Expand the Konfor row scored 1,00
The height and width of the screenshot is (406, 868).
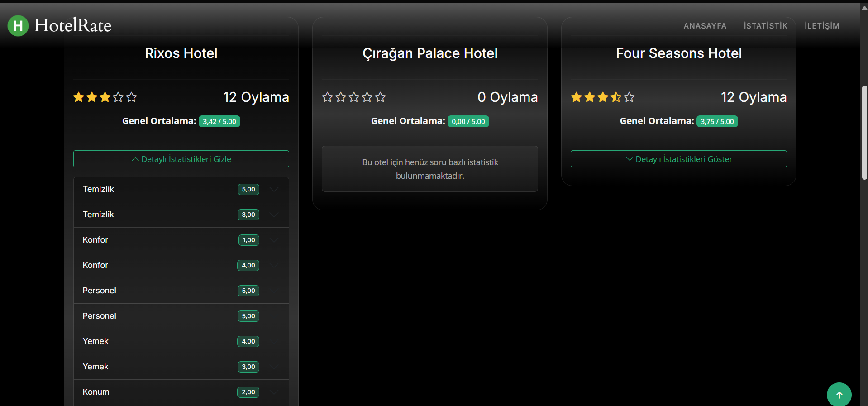tap(181, 240)
